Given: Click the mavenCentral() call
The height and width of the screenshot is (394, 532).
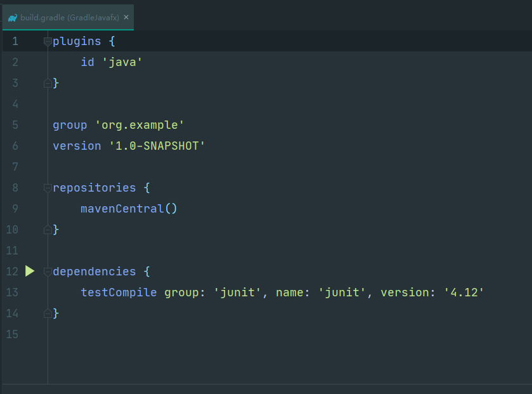Looking at the screenshot, I should coord(129,209).
